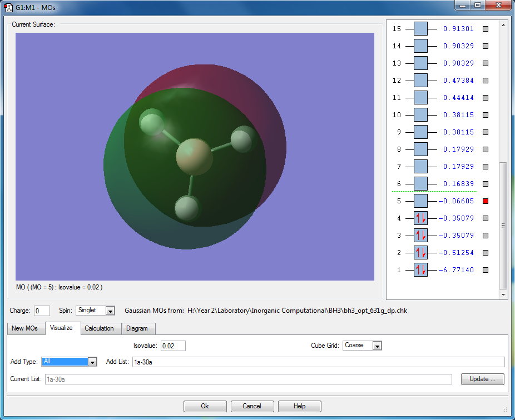Image resolution: width=515 pixels, height=420 pixels.
Task: Click the Update button
Action: pyautogui.click(x=482, y=379)
